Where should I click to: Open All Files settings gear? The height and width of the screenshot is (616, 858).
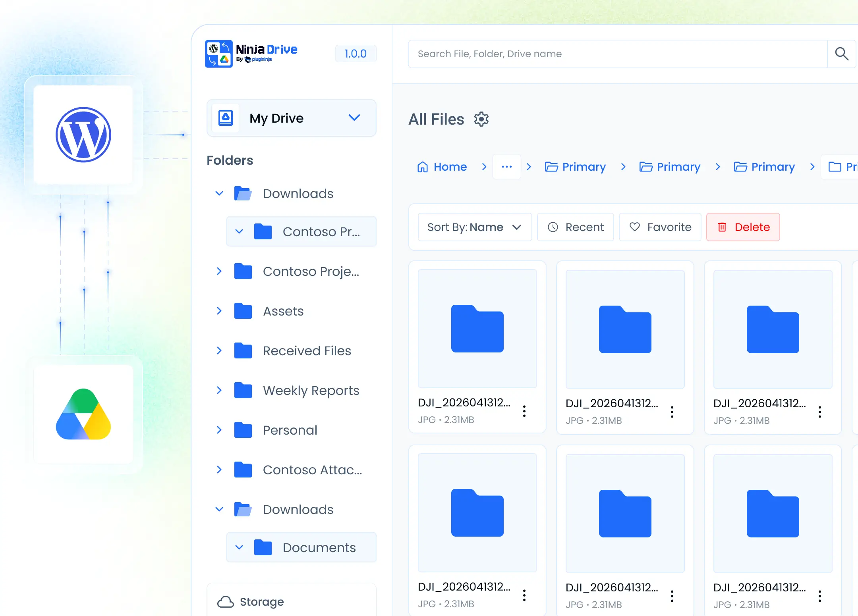(x=481, y=119)
